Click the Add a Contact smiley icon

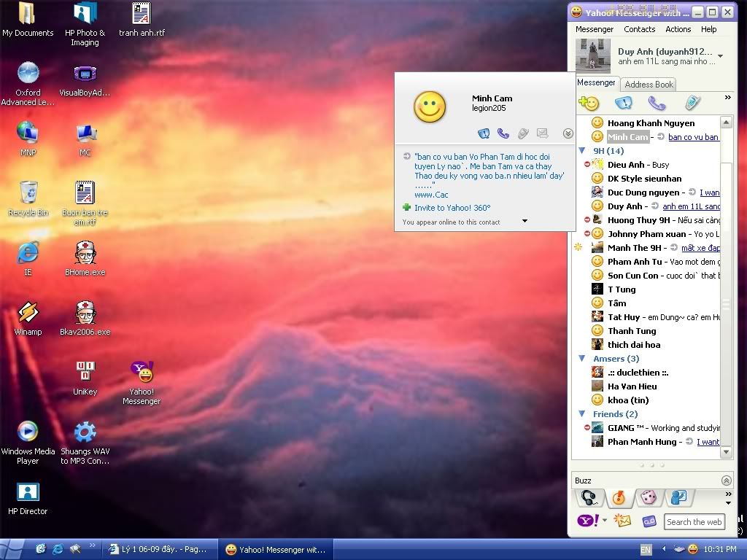coord(588,103)
